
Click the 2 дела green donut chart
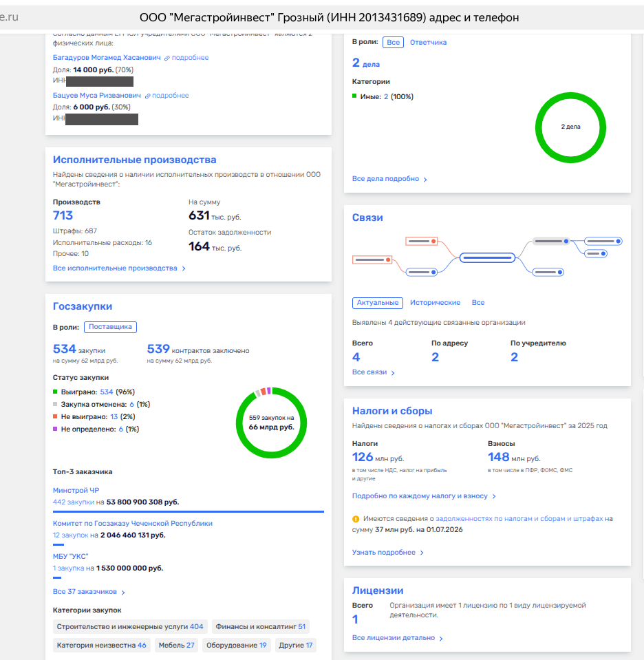(x=570, y=127)
